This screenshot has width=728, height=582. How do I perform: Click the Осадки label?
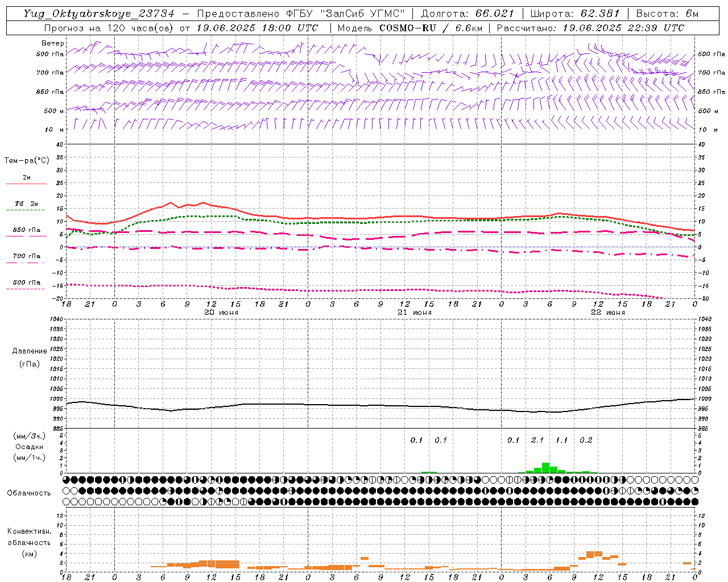tap(29, 447)
